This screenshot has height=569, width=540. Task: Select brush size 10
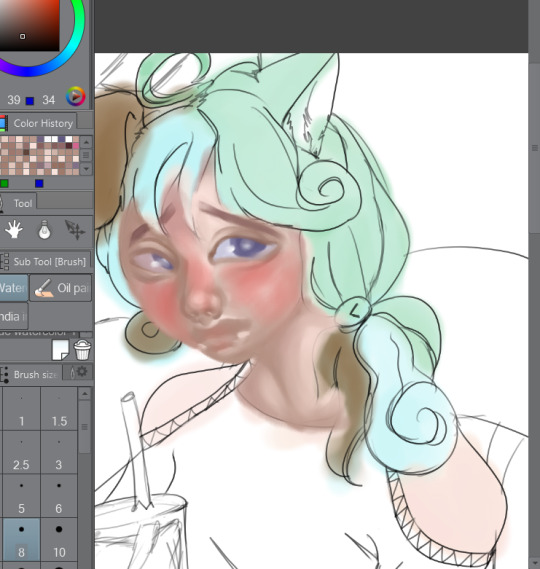click(x=59, y=539)
